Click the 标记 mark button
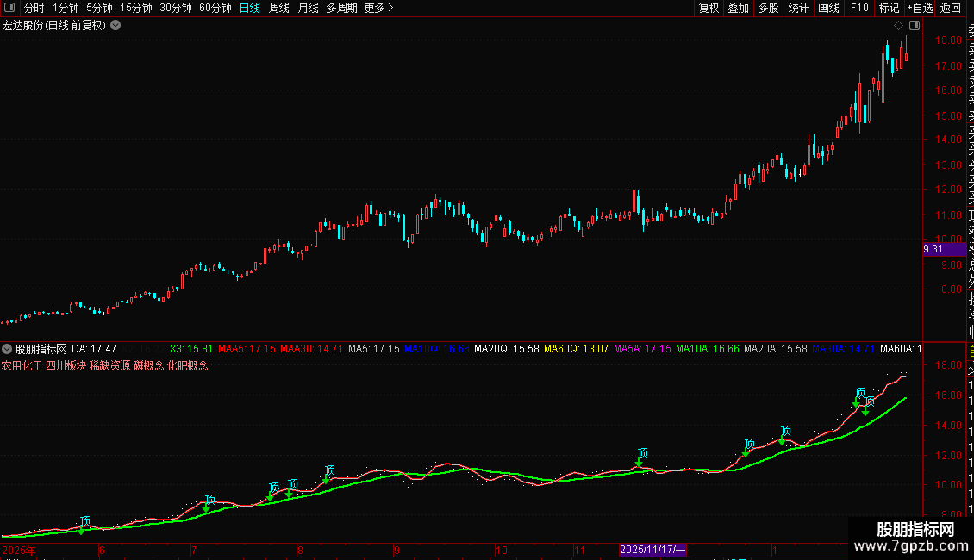 pyautogui.click(x=889, y=8)
